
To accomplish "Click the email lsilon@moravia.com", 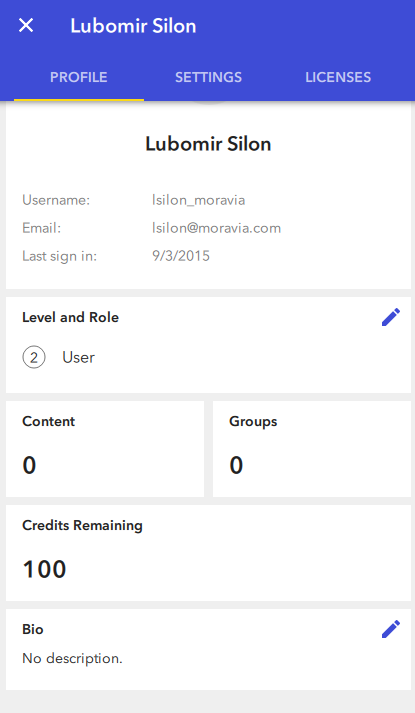I will click(216, 228).
